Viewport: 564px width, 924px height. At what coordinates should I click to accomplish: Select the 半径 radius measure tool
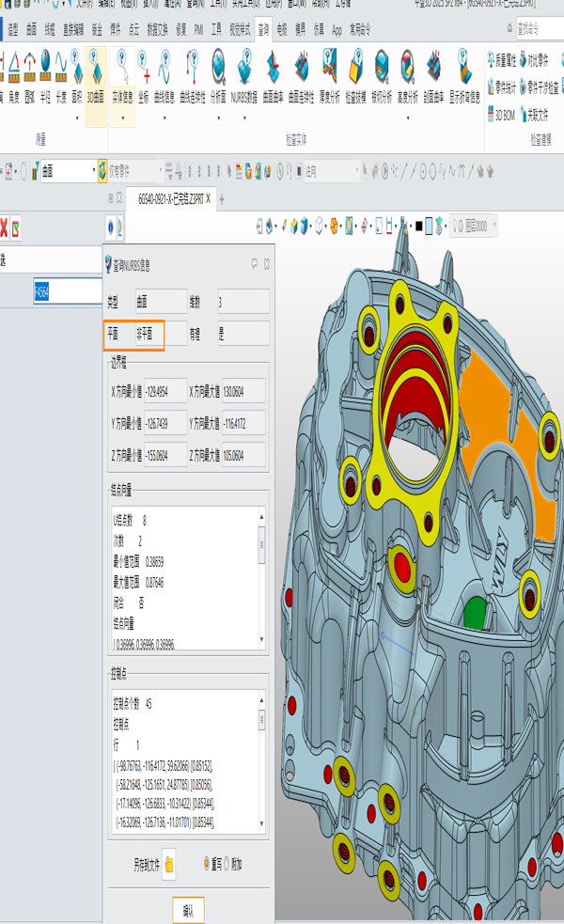45,76
